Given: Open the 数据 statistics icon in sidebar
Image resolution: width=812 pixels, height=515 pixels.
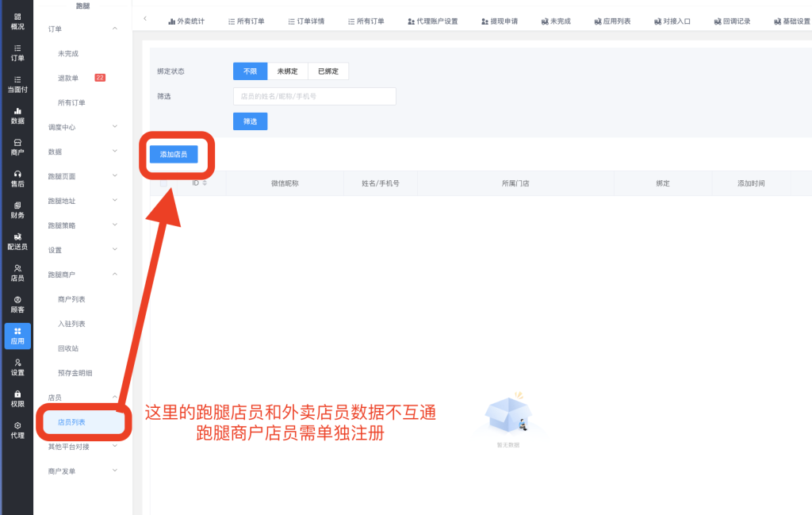Looking at the screenshot, I should (x=17, y=116).
